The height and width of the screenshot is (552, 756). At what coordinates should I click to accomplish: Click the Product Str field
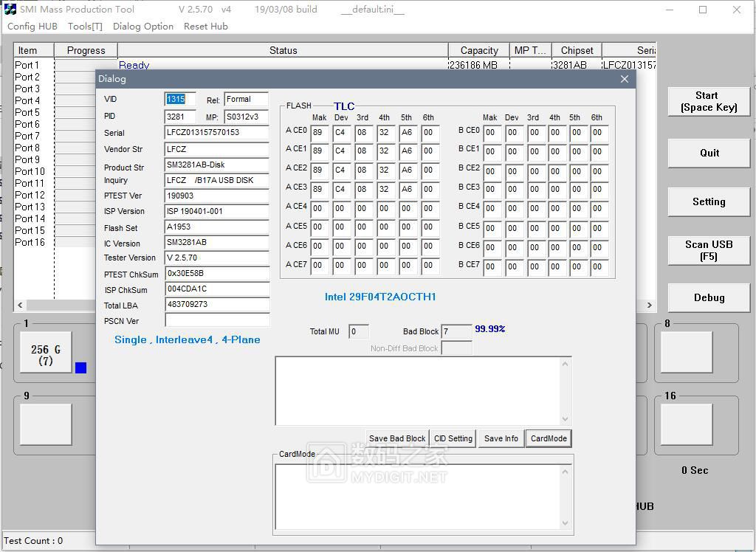pyautogui.click(x=216, y=165)
